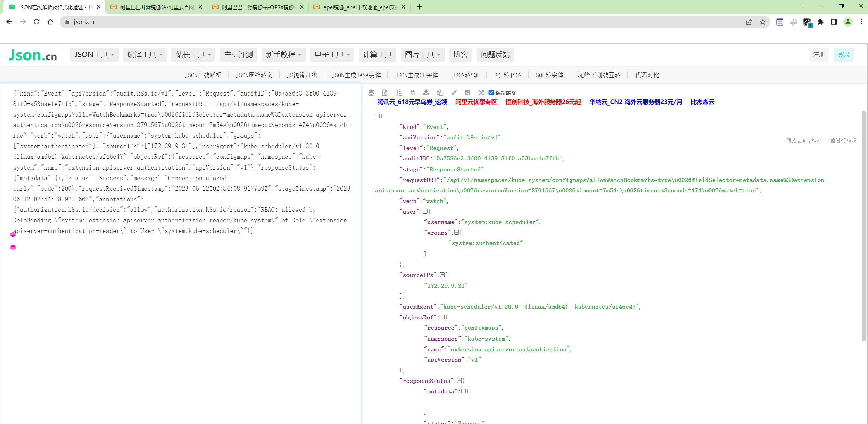Collapse the root JSON object
The image size is (868, 424).
coord(377,116)
